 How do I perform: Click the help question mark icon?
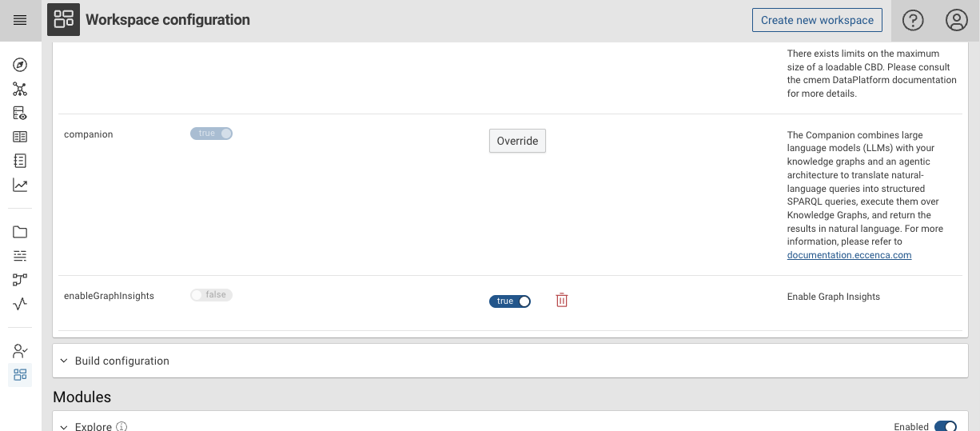(913, 21)
